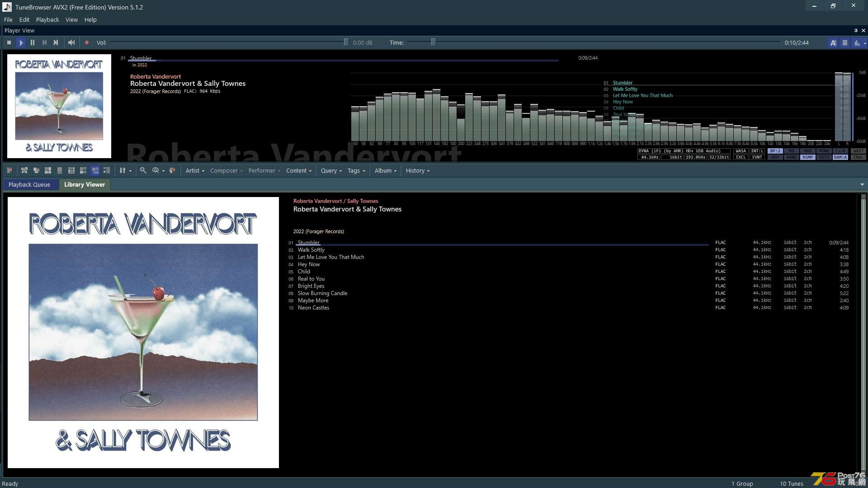The image size is (868, 488).
Task: Expand the Tags dropdown
Action: [x=356, y=170]
